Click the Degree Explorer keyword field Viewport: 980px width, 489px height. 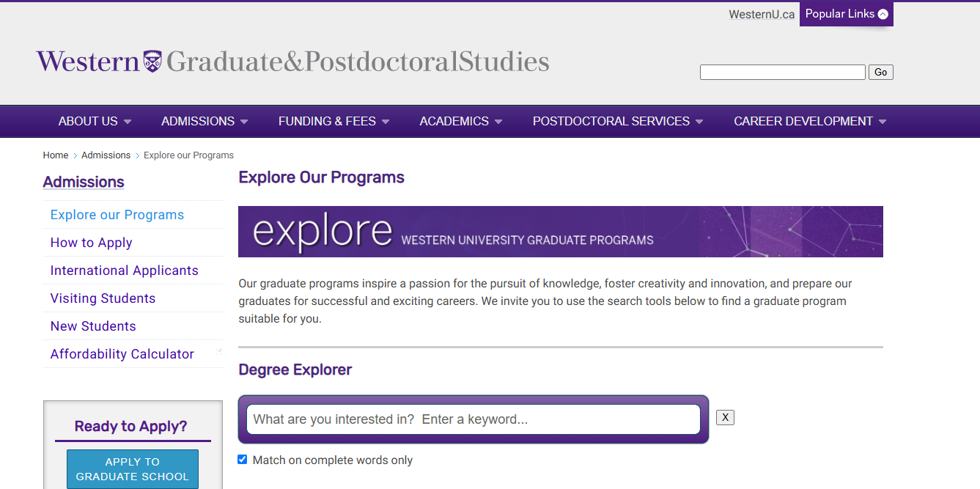tap(473, 419)
